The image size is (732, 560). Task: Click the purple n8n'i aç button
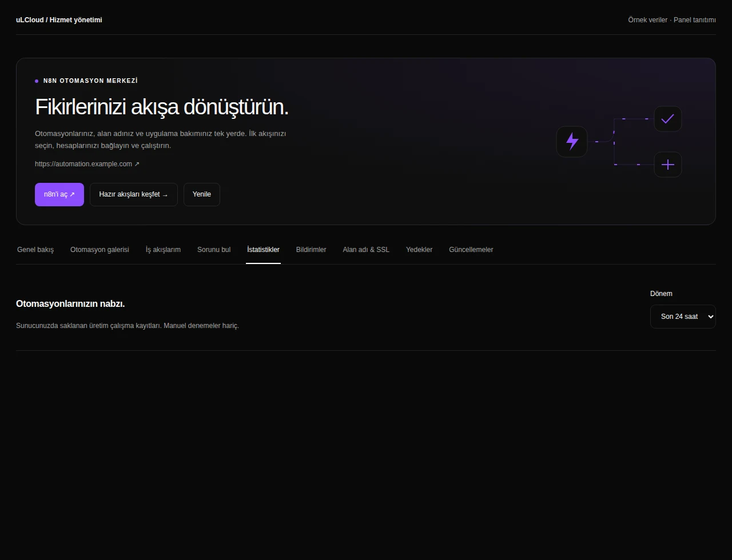click(x=59, y=194)
